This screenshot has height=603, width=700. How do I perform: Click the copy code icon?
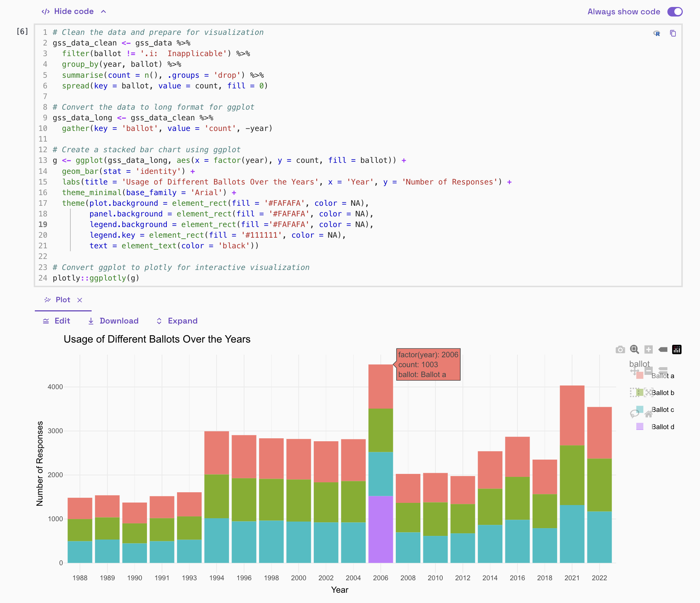click(673, 33)
